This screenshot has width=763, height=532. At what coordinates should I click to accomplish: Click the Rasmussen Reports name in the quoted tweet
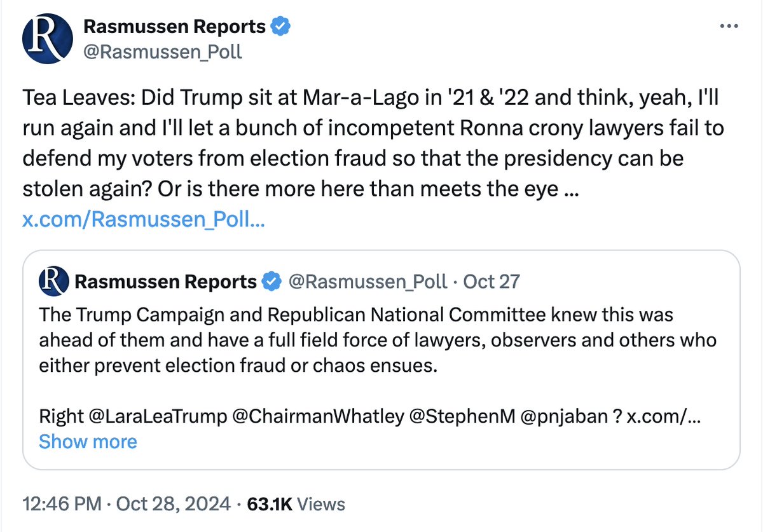tap(165, 282)
